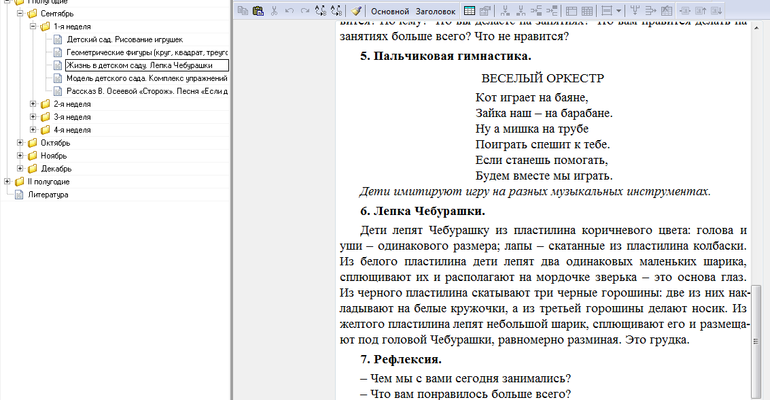Image resolution: width=770 pixels, height=400 pixels.
Task: Expand the 'II полугодие' folder
Action: [x=8, y=182]
